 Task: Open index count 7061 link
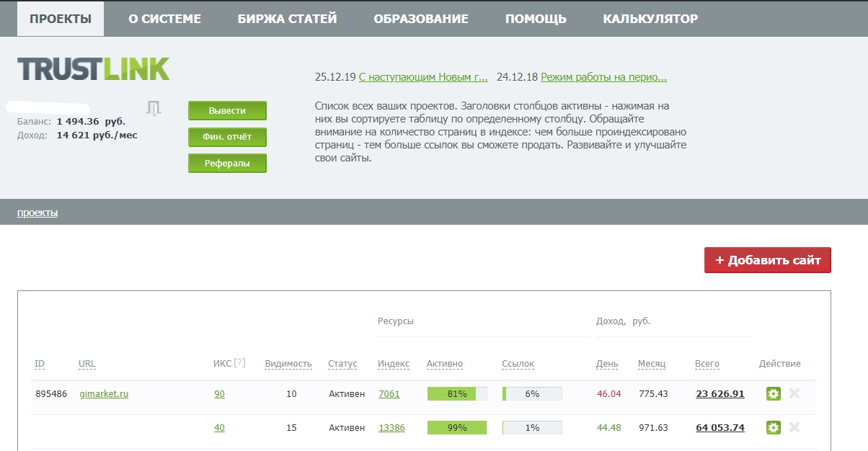click(x=389, y=393)
